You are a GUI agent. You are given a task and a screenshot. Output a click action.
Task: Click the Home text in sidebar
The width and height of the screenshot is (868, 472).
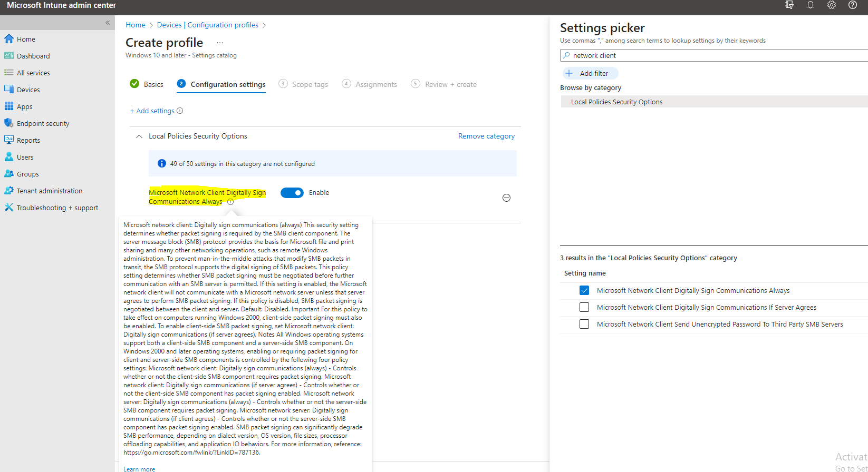26,39
